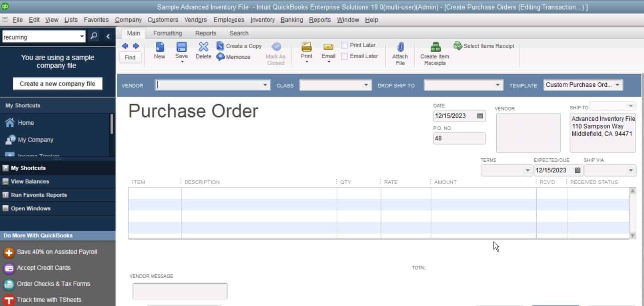Click the Find button
Image resolution: width=644 pixels, height=306 pixels.
[x=130, y=57]
